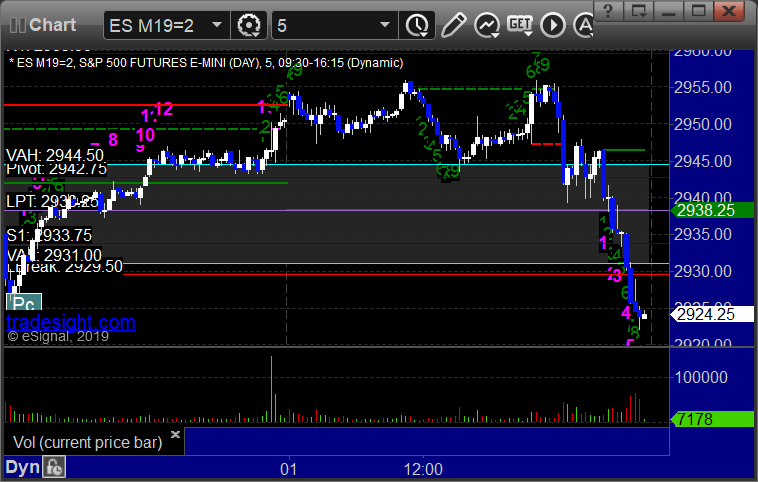Click the 2930.00 price axis label
758x482 pixels.
pyautogui.click(x=703, y=271)
